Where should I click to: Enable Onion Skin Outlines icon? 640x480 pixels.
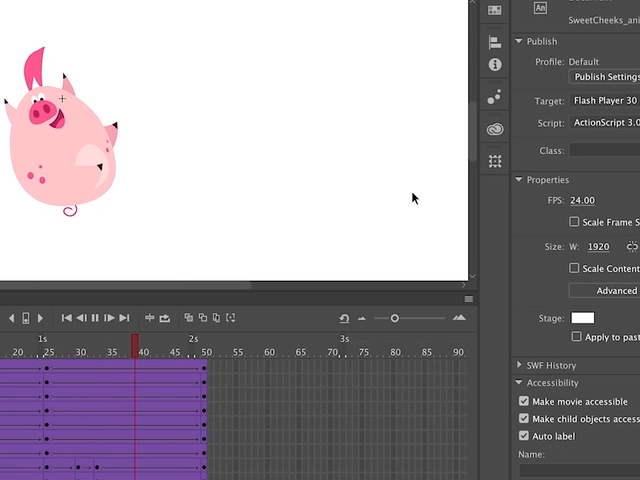pos(202,318)
